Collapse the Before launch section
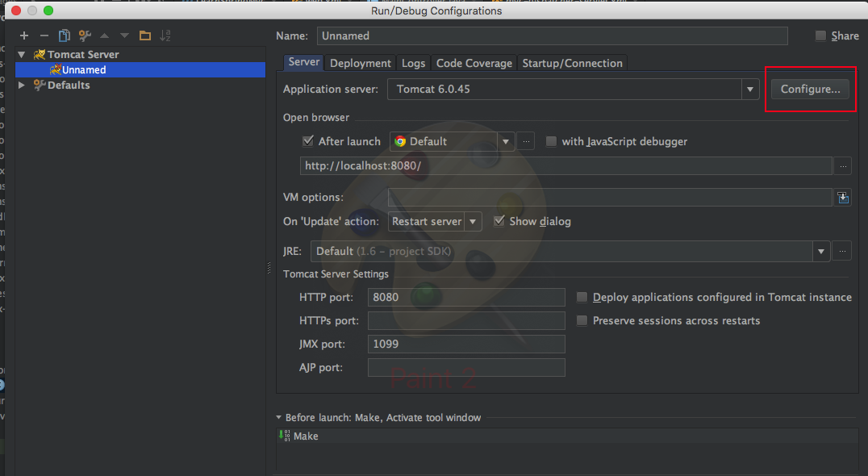The image size is (868, 476). [278, 417]
